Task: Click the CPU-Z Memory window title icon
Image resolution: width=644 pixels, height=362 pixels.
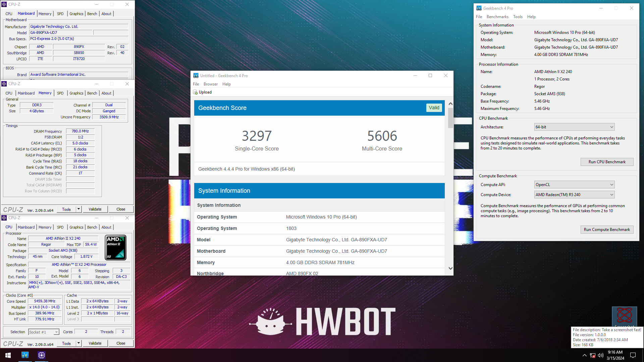Action: point(4,84)
